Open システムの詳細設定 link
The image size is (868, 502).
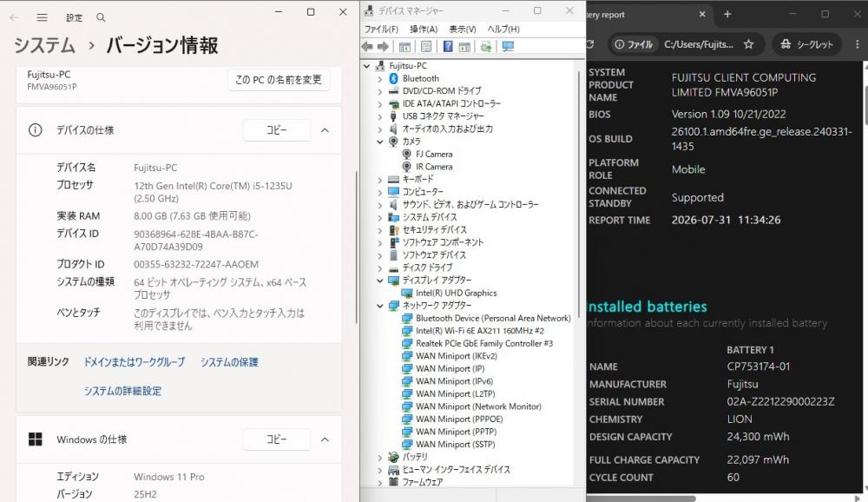(x=123, y=391)
